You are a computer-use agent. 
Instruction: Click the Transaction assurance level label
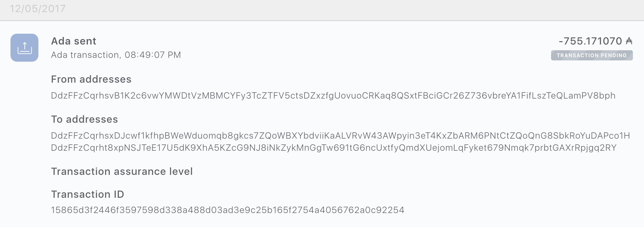[122, 171]
